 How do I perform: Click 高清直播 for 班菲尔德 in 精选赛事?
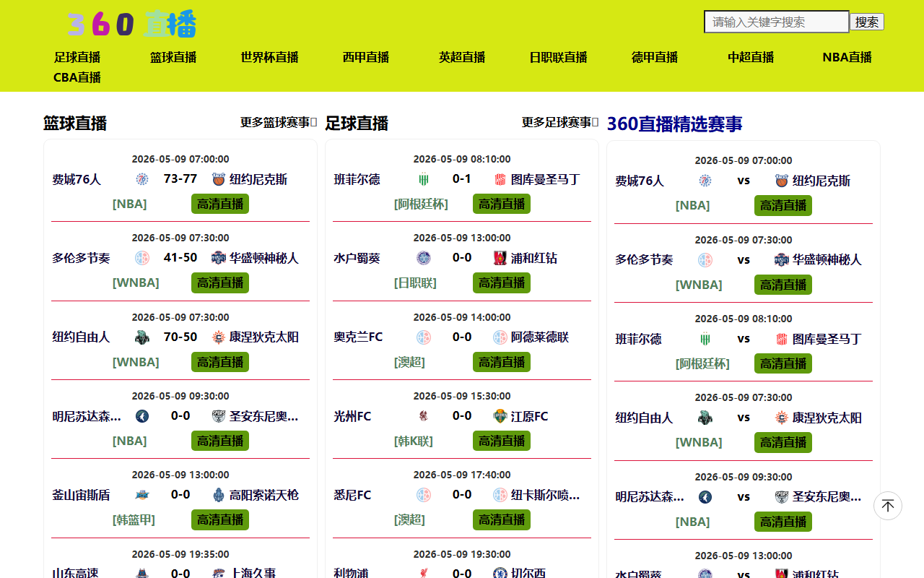783,363
